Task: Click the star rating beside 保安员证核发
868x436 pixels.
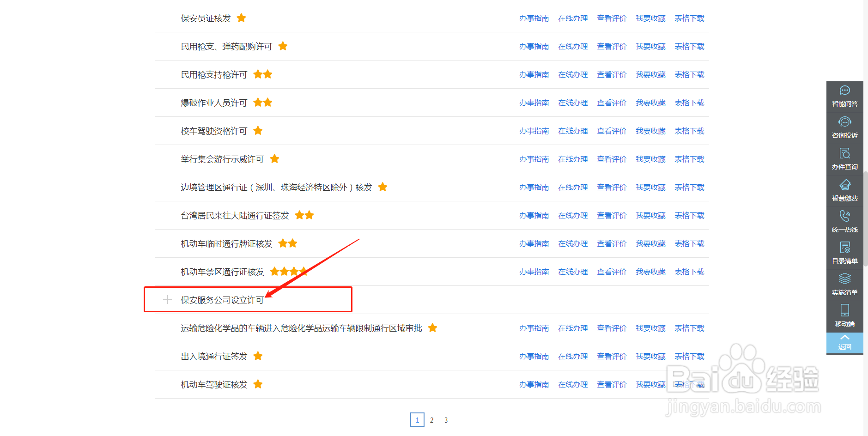Action: (x=241, y=18)
